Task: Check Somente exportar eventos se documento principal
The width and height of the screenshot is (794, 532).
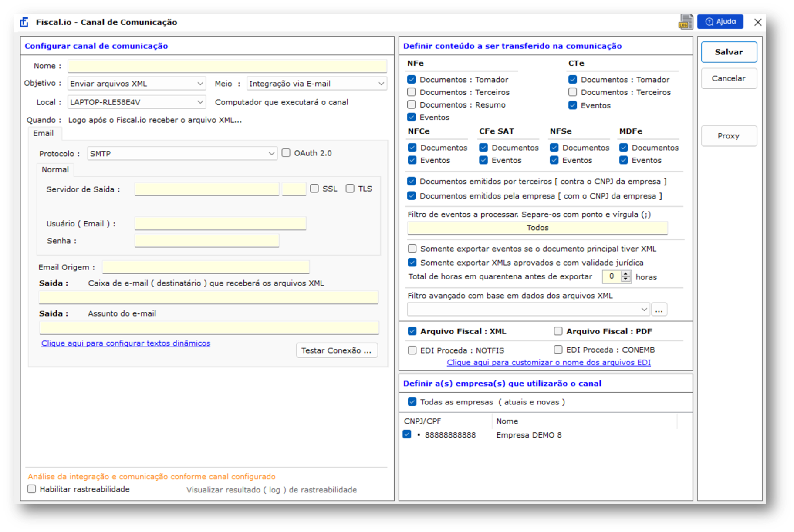Action: tap(412, 249)
